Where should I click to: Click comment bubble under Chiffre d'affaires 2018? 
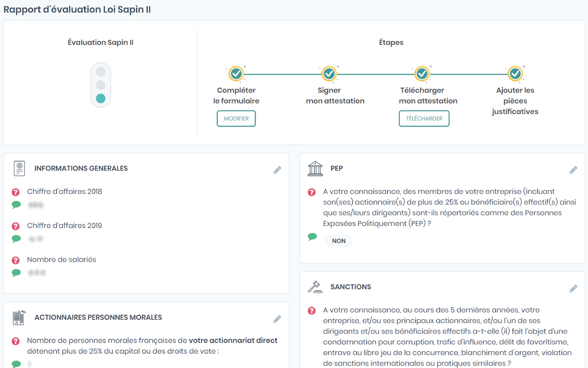[16, 205]
